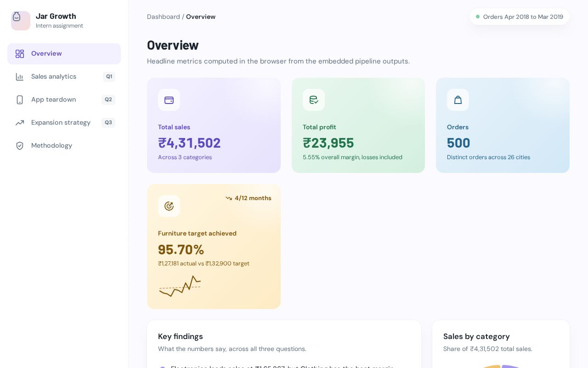The height and width of the screenshot is (368, 588).
Task: Click the coins icon on Total profit card
Action: click(x=314, y=100)
